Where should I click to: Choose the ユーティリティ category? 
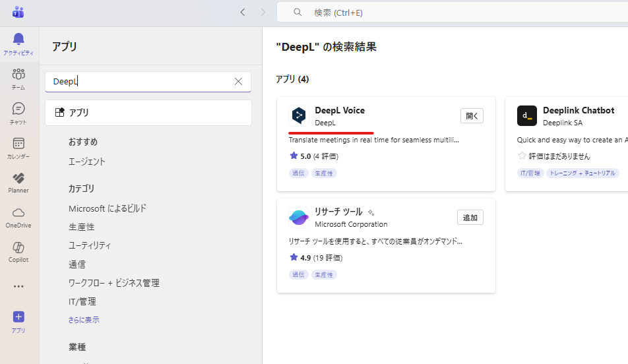point(90,245)
